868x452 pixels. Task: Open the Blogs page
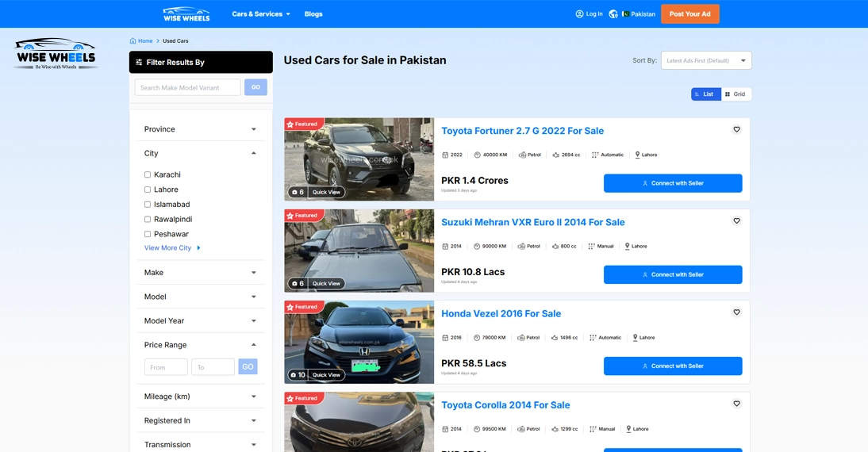point(313,13)
